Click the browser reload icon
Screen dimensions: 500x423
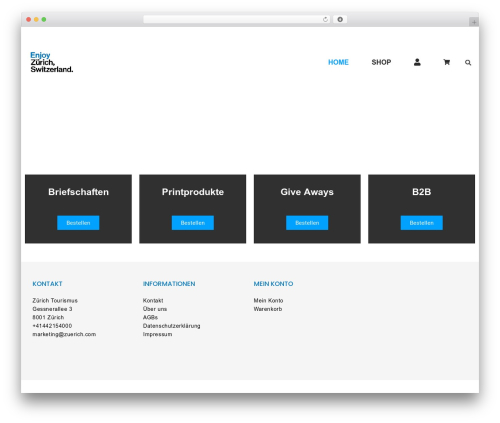coord(325,19)
